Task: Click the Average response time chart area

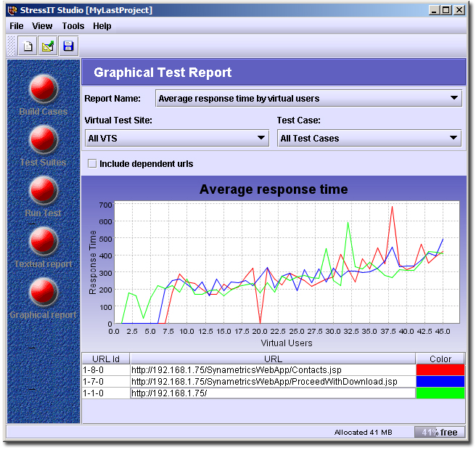Action: point(287,262)
